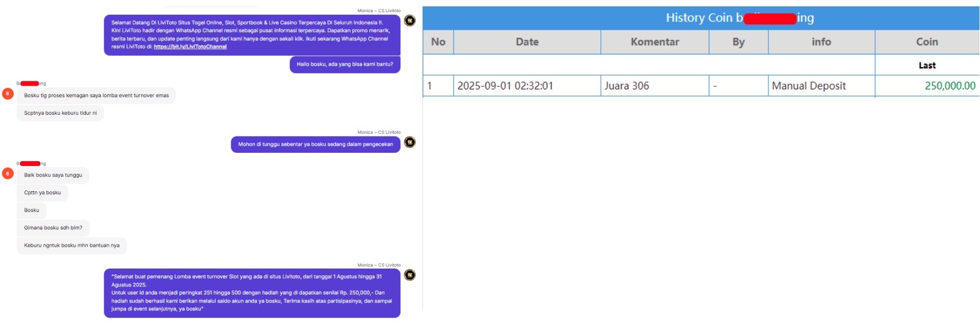Image resolution: width=980 pixels, height=323 pixels.
Task: Select the 'Selamat buat pemenang Lomba' message bubble
Action: point(252,293)
